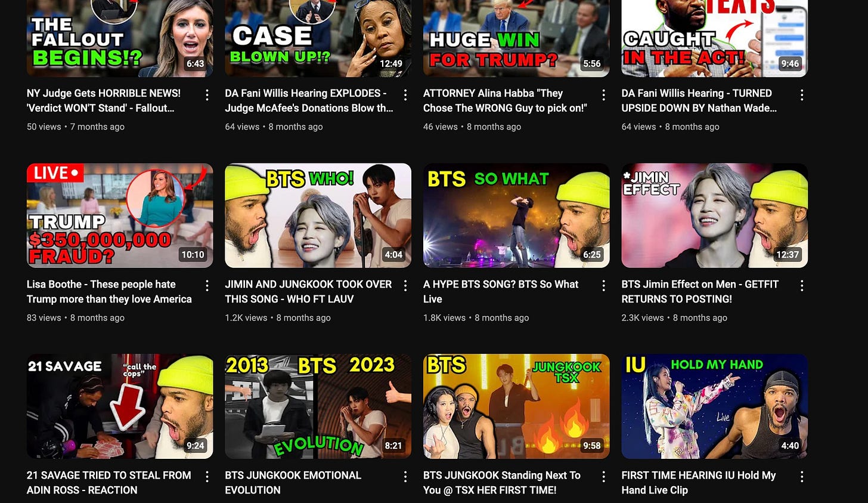Open title BTS JUNGKOOK EMOTIONAL EVOLUTION
This screenshot has height=503, width=868.
click(293, 483)
